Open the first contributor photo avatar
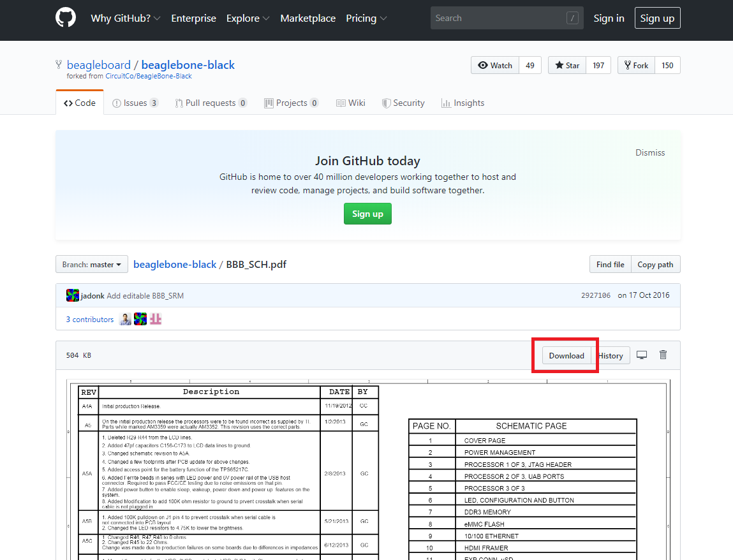The width and height of the screenshot is (733, 560). tap(125, 320)
